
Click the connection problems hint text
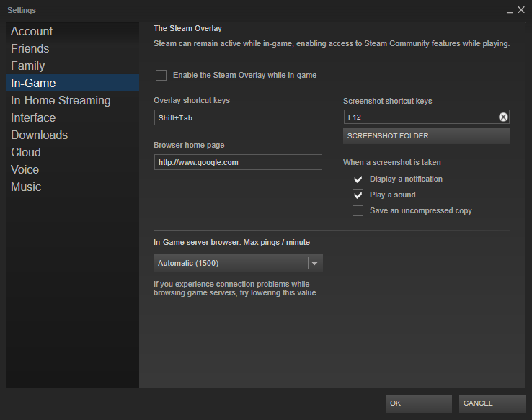coord(236,288)
